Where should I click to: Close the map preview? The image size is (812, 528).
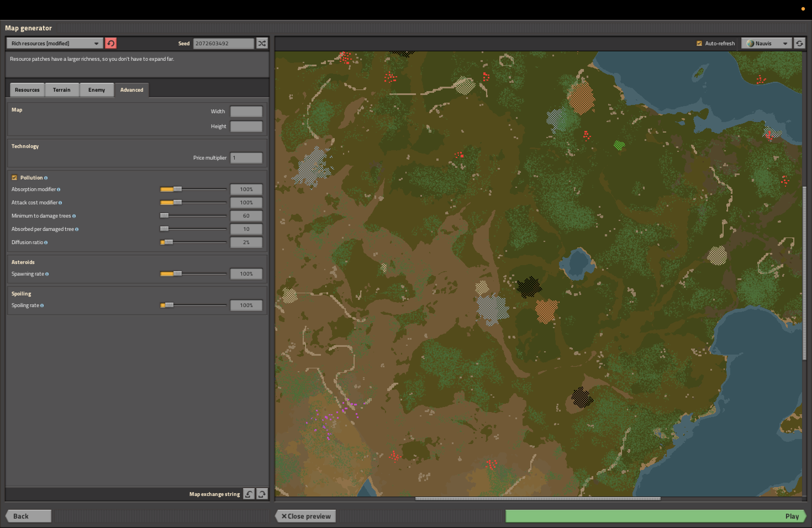[x=306, y=516]
